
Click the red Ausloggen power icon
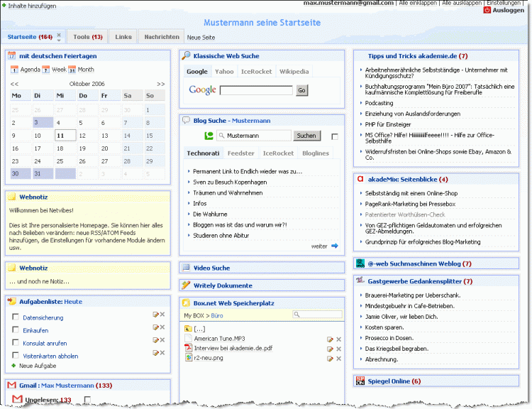point(486,11)
